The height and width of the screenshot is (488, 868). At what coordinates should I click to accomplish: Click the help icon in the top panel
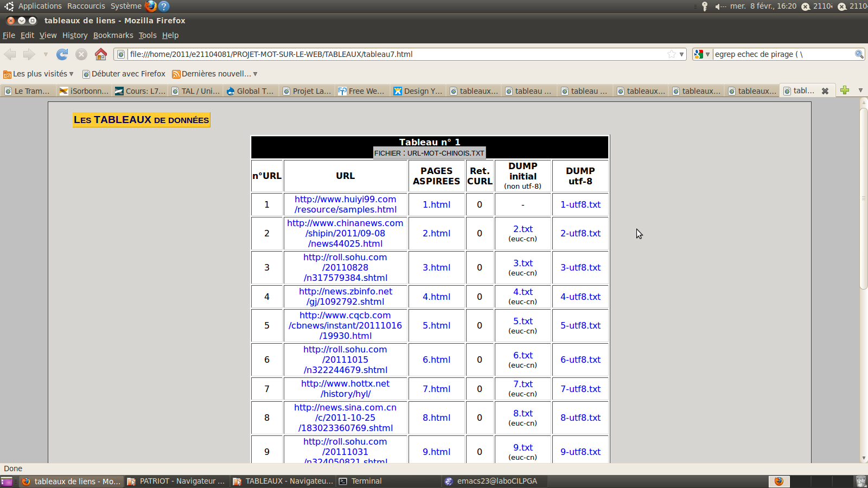(164, 6)
